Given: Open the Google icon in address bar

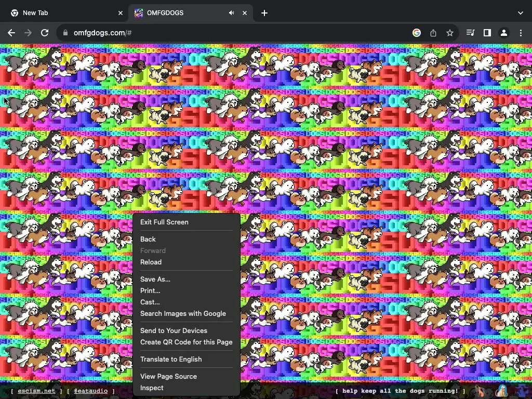Looking at the screenshot, I should click(416, 33).
